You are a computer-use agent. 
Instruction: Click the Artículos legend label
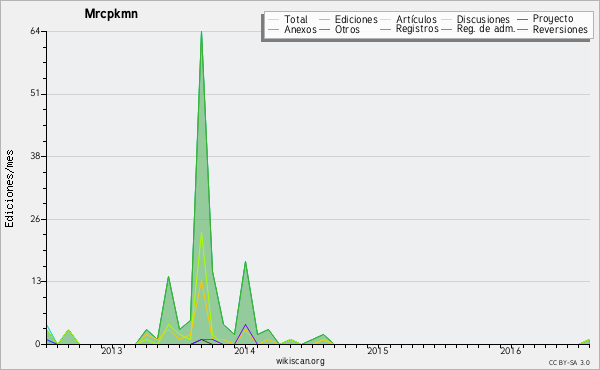[x=416, y=19]
